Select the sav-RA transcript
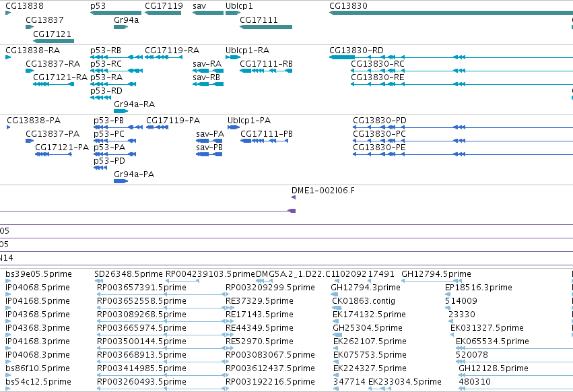Screen dimensions: 573x392 pyautogui.click(x=208, y=71)
